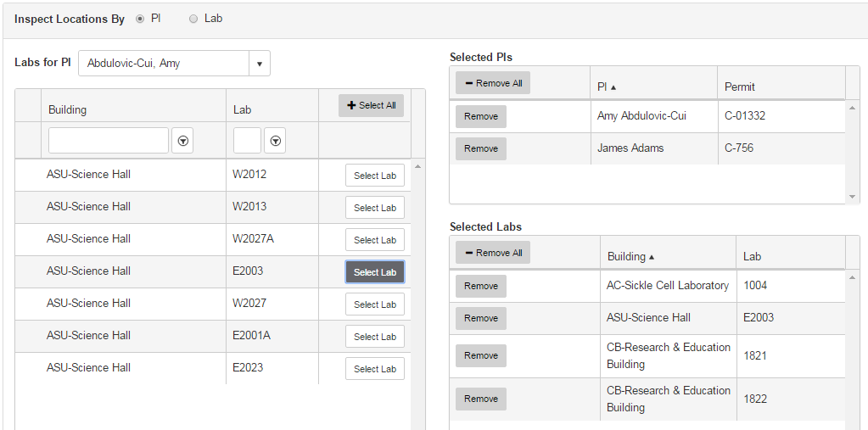Screen dimensions: 868x430
Task: Click up arrow in Selected Labs scrollbar
Action: (x=852, y=277)
